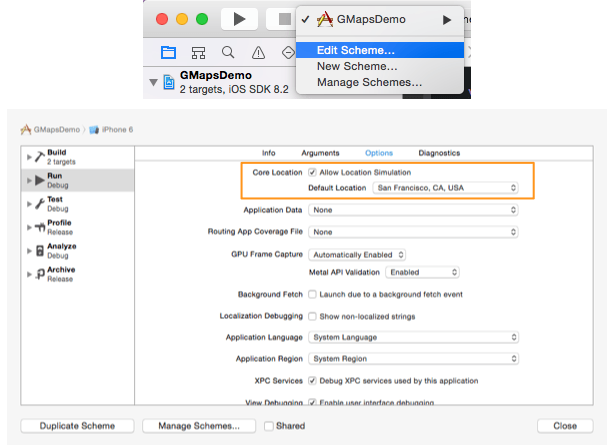The height and width of the screenshot is (445, 615).
Task: Click the Stop button in toolbar
Action: pos(285,19)
